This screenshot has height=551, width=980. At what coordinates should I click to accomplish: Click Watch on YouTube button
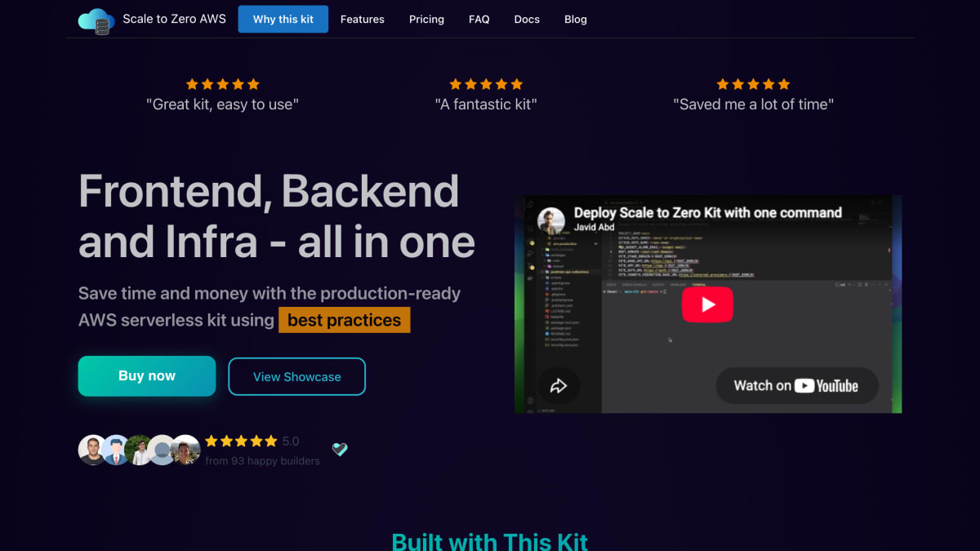pyautogui.click(x=797, y=386)
